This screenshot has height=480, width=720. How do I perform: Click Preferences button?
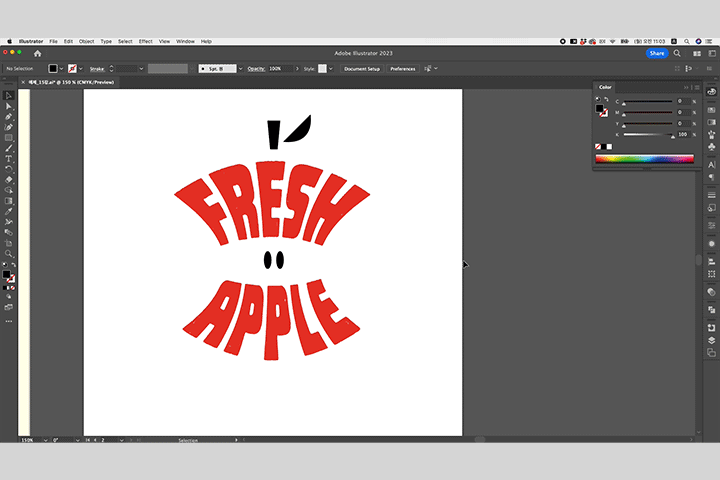(x=403, y=69)
